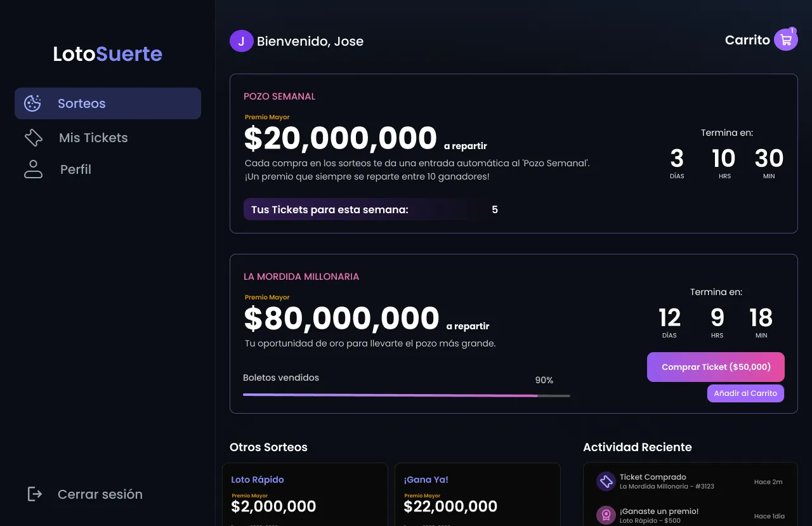Screen dimensions: 812x526
Task: Click the ticket icon on Ticket Comprado entry
Action: click(x=606, y=482)
